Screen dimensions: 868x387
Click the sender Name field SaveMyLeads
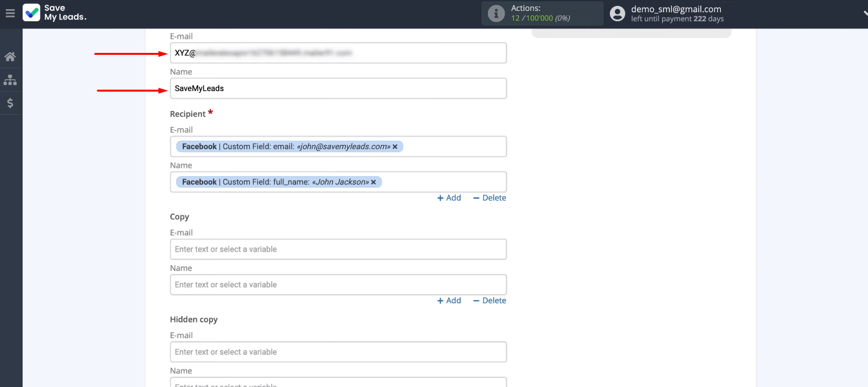tap(338, 88)
